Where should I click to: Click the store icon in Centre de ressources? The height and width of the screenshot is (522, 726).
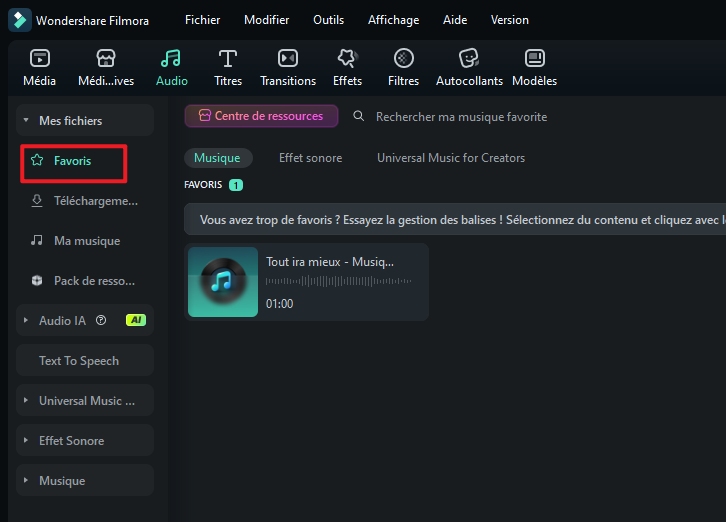click(205, 115)
